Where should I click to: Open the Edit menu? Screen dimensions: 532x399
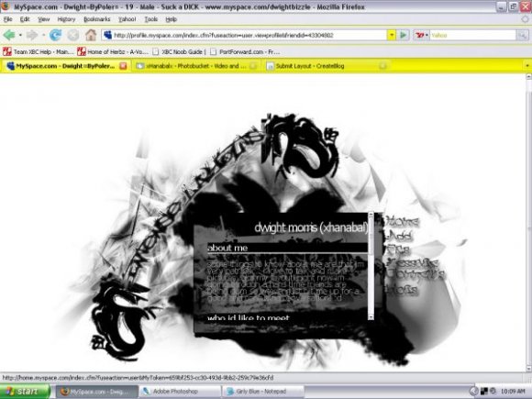click(25, 19)
